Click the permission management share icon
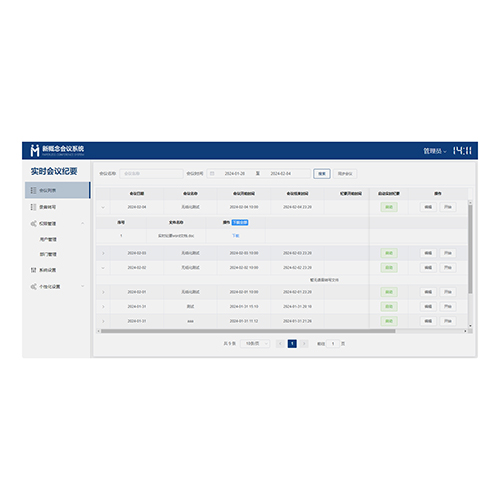 (33, 223)
